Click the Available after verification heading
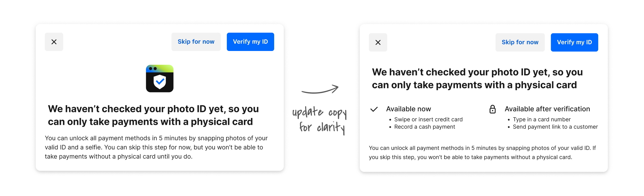 pyautogui.click(x=547, y=109)
